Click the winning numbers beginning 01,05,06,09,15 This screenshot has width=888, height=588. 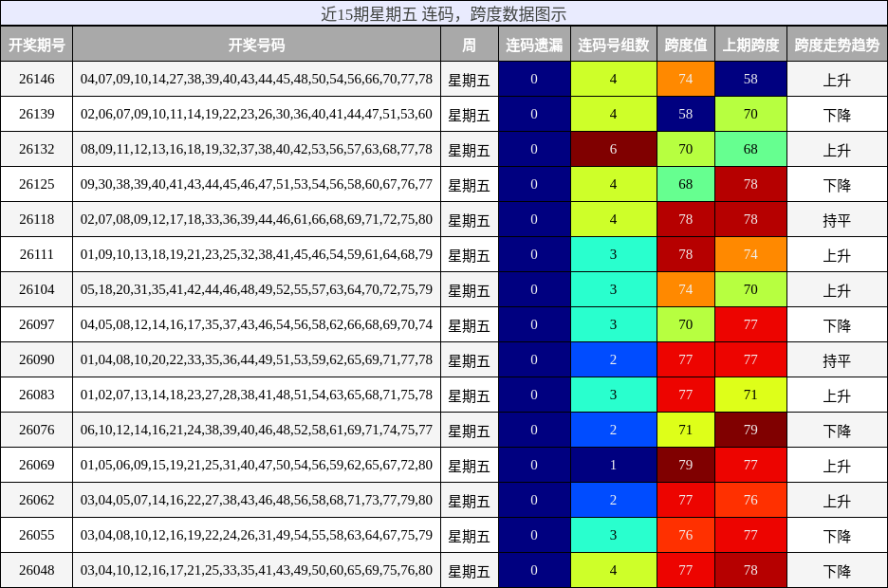(256, 465)
